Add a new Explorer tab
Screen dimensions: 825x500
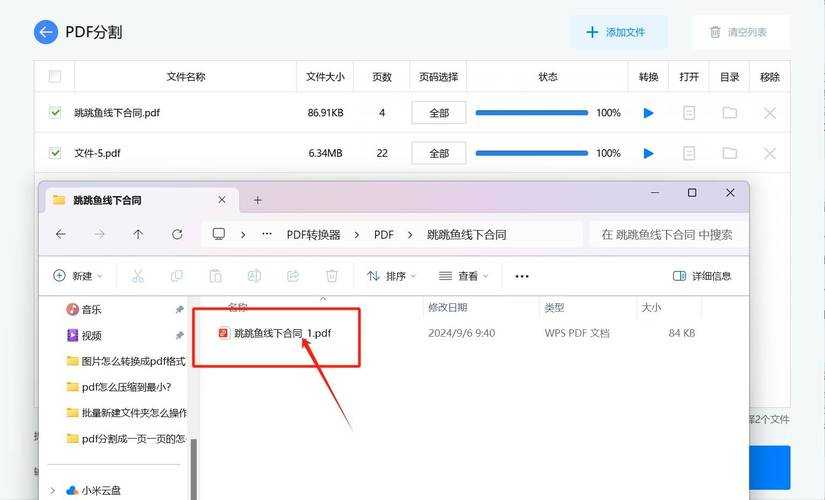coord(257,200)
